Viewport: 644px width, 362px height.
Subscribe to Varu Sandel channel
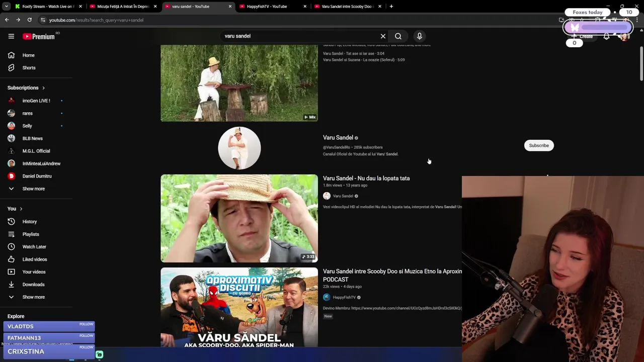click(539, 145)
